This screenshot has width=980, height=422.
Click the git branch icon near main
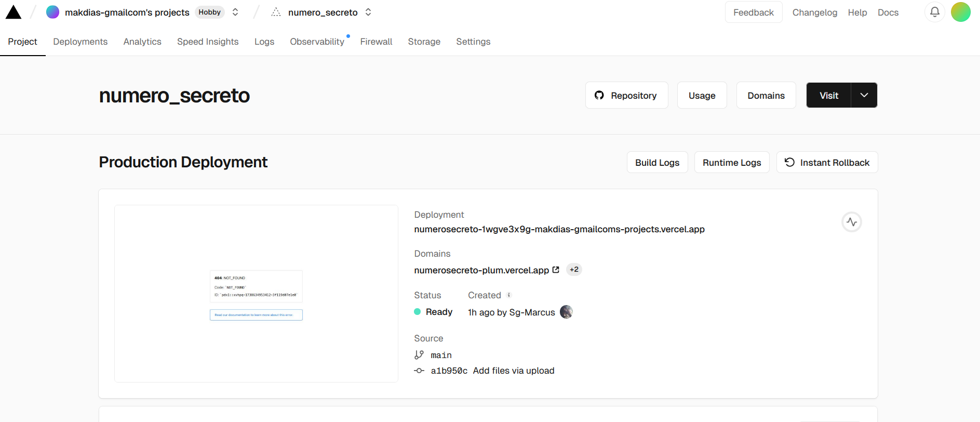click(419, 355)
